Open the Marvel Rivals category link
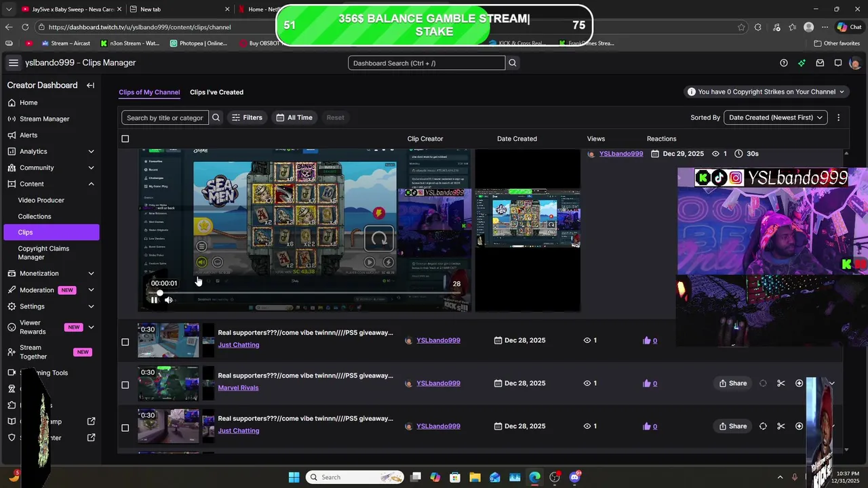 tap(238, 388)
